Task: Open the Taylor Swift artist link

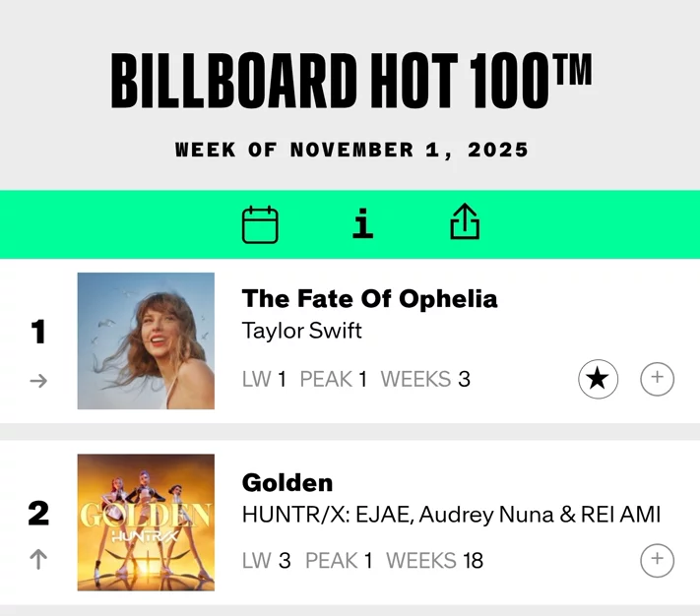Action: (302, 331)
